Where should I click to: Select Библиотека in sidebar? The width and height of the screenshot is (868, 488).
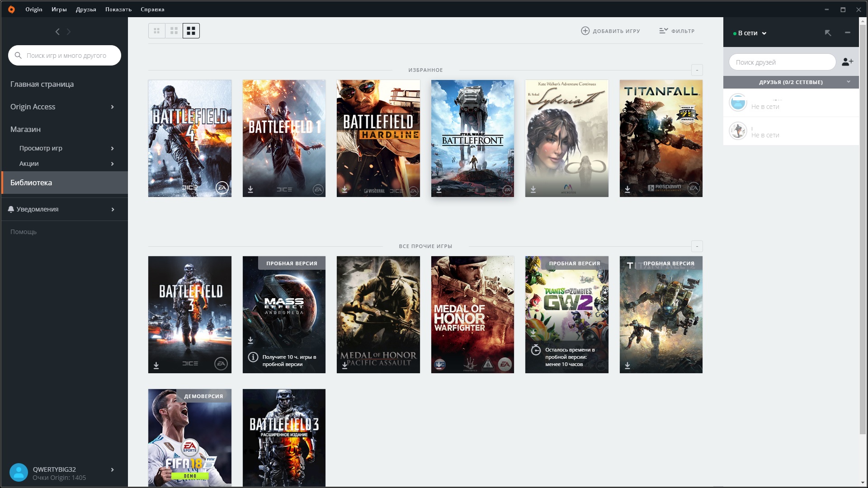click(65, 183)
